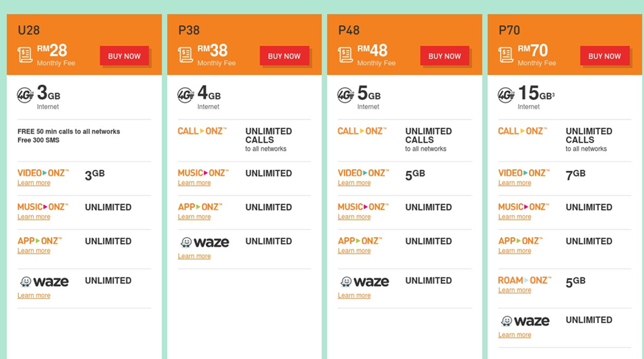Open Learn more under APP-ONZ in P38

click(194, 217)
